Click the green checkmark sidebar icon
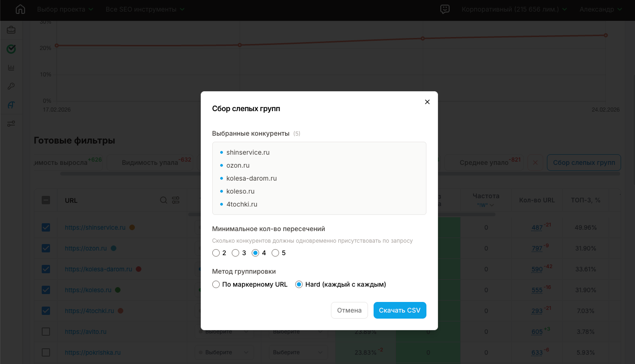This screenshot has height=364, width=635. pos(11,49)
